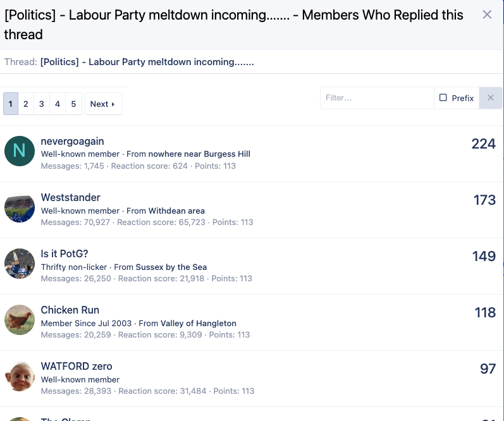Follow the Withdean area location link
Image resolution: width=504 pixels, height=421 pixels.
coord(176,211)
